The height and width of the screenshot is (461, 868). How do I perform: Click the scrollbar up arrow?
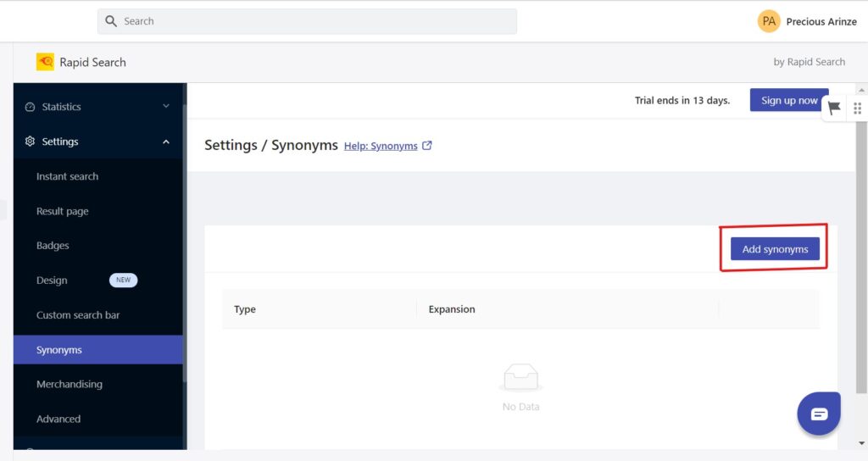(861, 90)
